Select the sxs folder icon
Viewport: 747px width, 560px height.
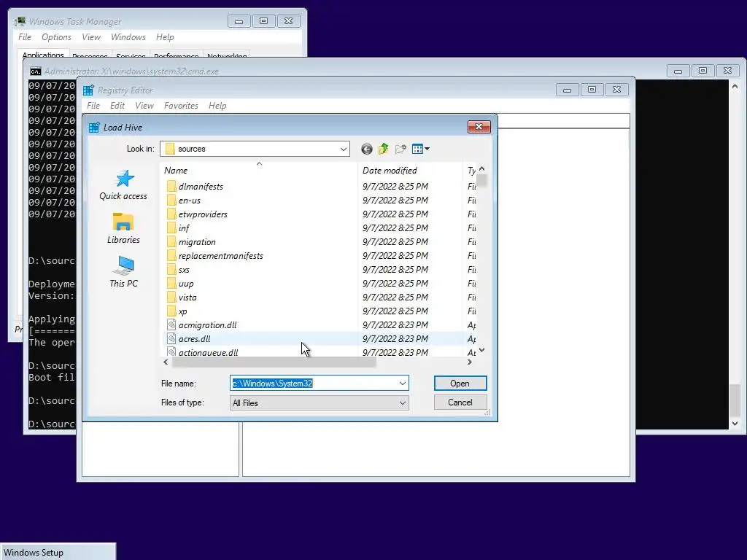[171, 269]
